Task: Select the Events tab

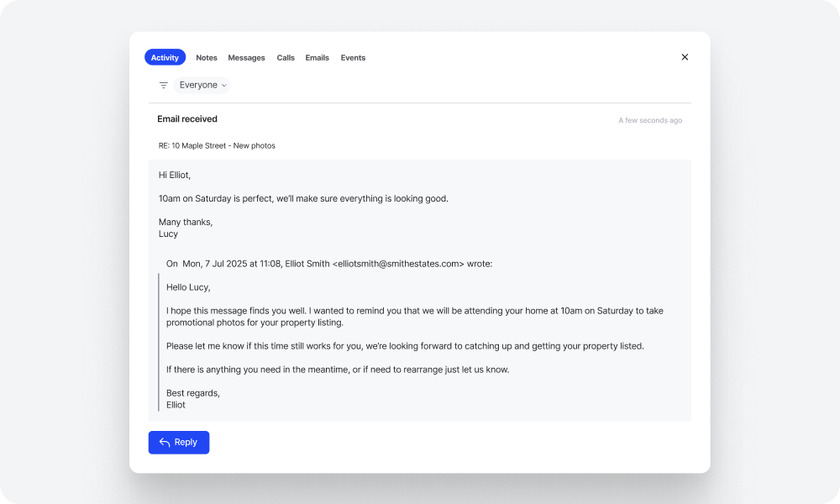Action: [x=353, y=57]
